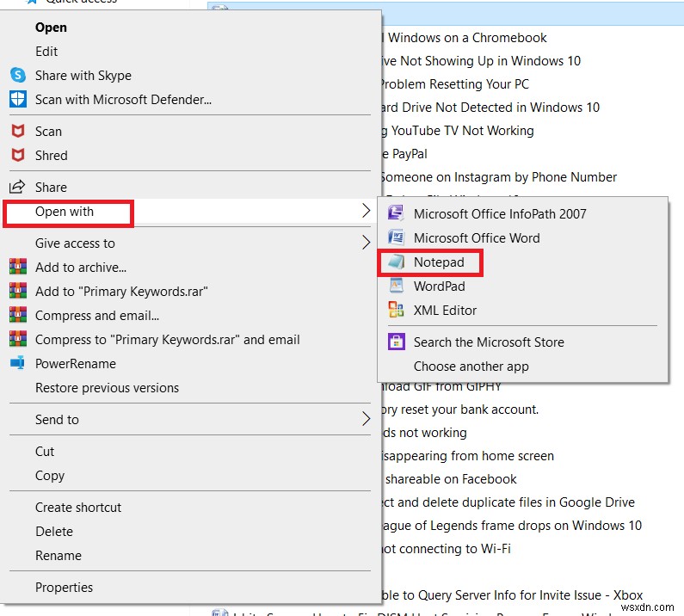This screenshot has width=684, height=616.
Task: Click the WinRAR icon beside Add to archive
Action: (17, 268)
